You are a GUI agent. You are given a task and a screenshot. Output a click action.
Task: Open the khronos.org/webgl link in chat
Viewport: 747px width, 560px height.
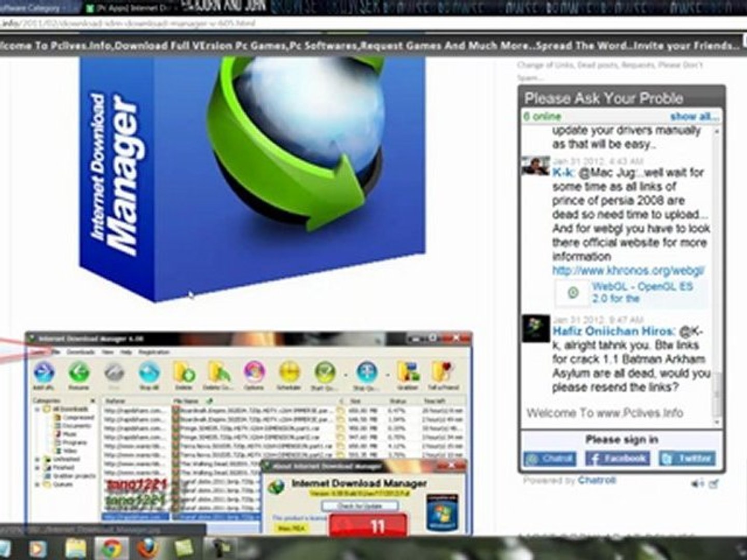pos(628,270)
